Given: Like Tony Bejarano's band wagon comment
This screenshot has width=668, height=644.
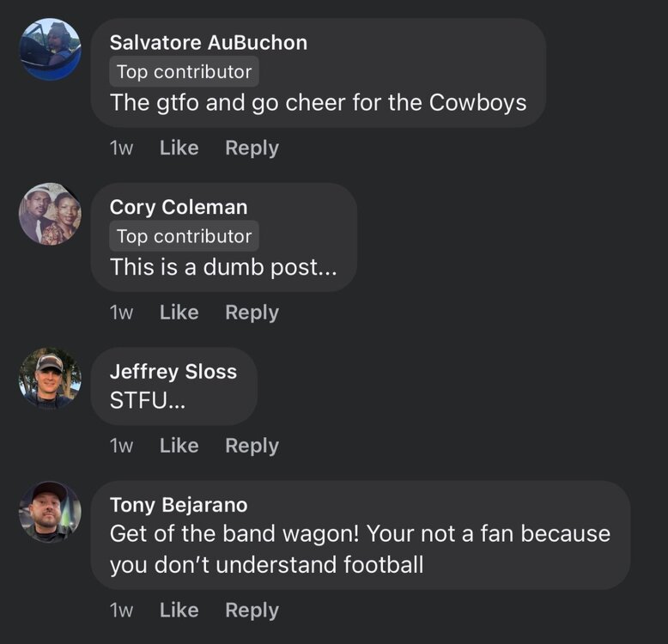Looking at the screenshot, I should pyautogui.click(x=179, y=611).
